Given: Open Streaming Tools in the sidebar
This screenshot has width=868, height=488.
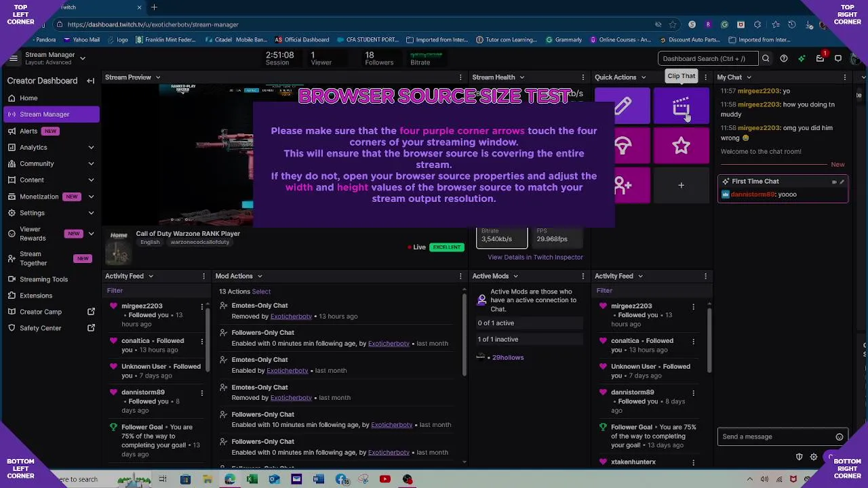Looking at the screenshot, I should click(52, 279).
